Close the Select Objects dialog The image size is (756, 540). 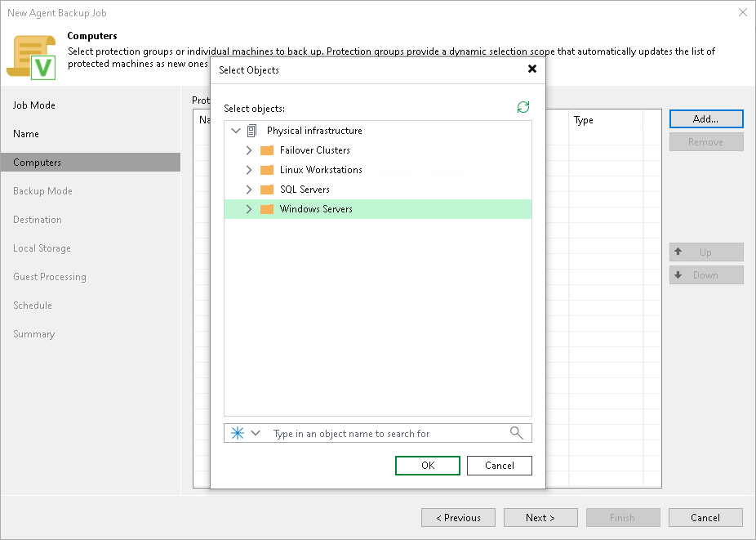point(532,69)
